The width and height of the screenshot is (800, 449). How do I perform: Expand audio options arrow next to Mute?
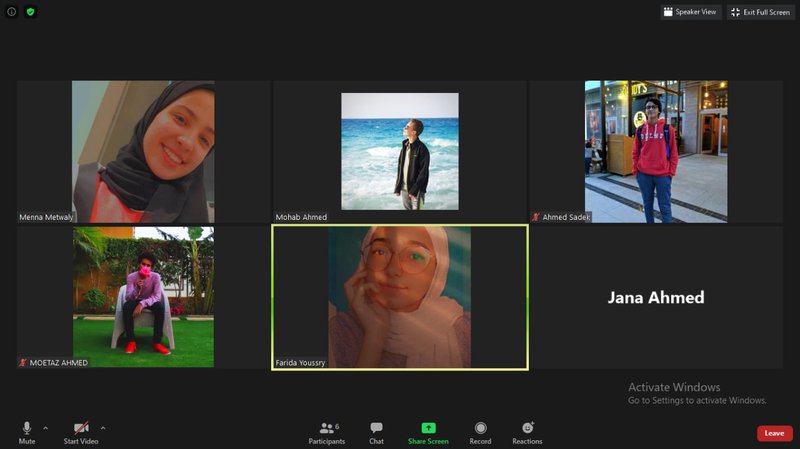45,428
